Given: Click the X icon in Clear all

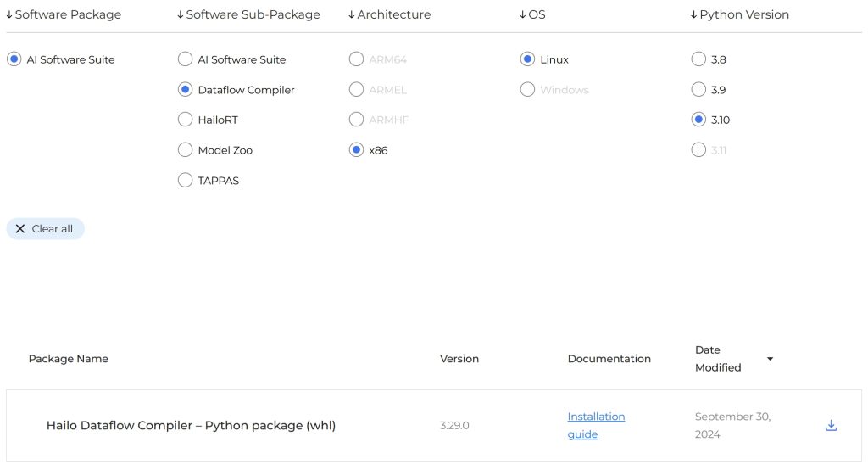Looking at the screenshot, I should (x=20, y=229).
